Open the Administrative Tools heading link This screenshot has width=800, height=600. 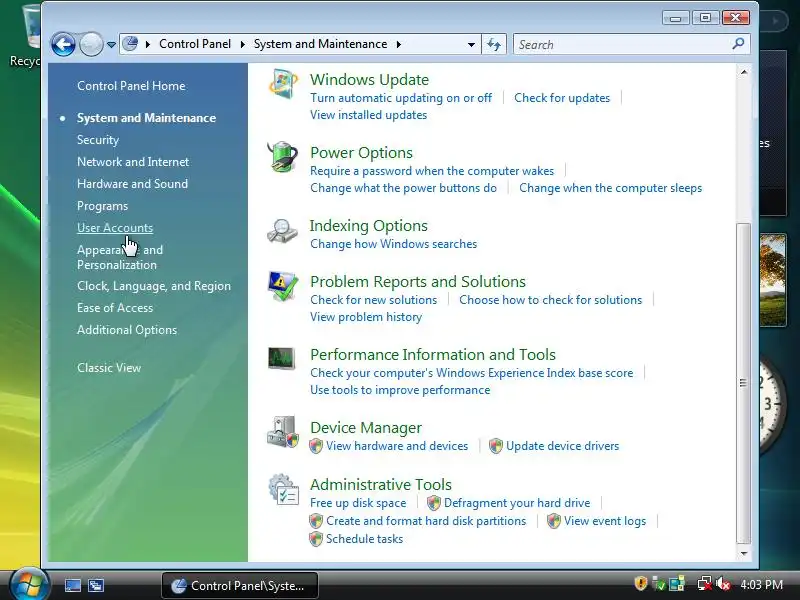[381, 484]
